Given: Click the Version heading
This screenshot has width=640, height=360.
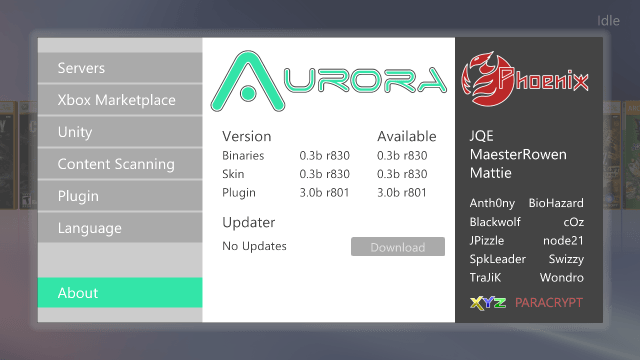Looking at the screenshot, I should (x=247, y=136).
